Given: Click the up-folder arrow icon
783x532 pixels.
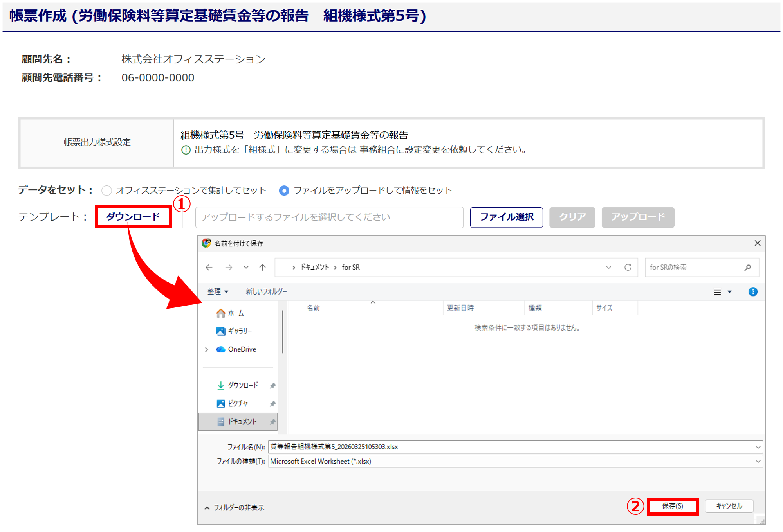Looking at the screenshot, I should 263,268.
